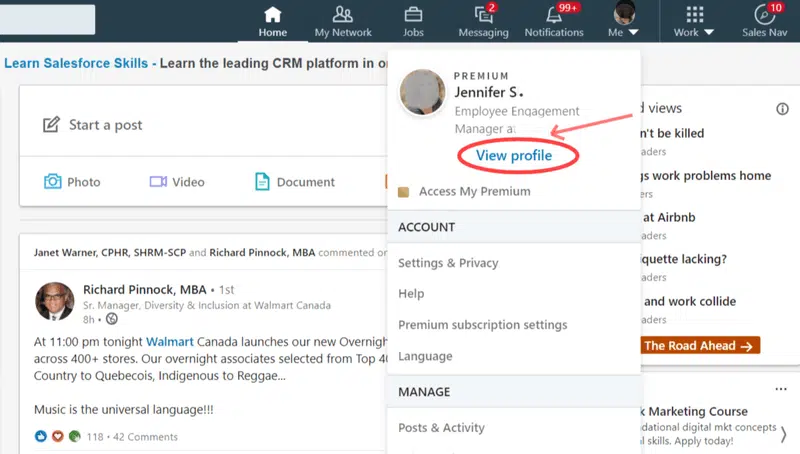Open Posts & Activity

441,427
